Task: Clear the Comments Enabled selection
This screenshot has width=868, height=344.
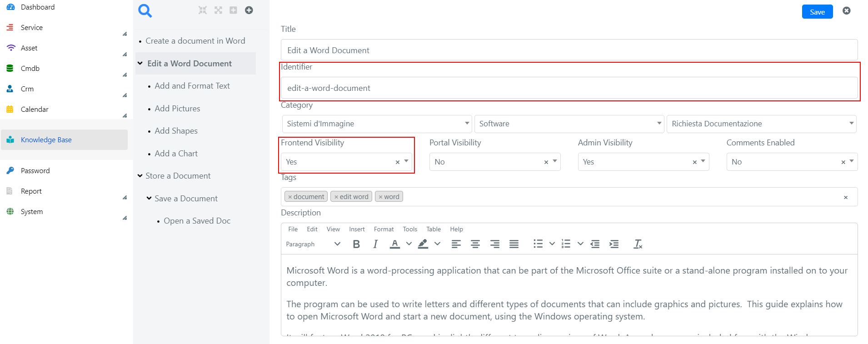Action: (x=843, y=162)
